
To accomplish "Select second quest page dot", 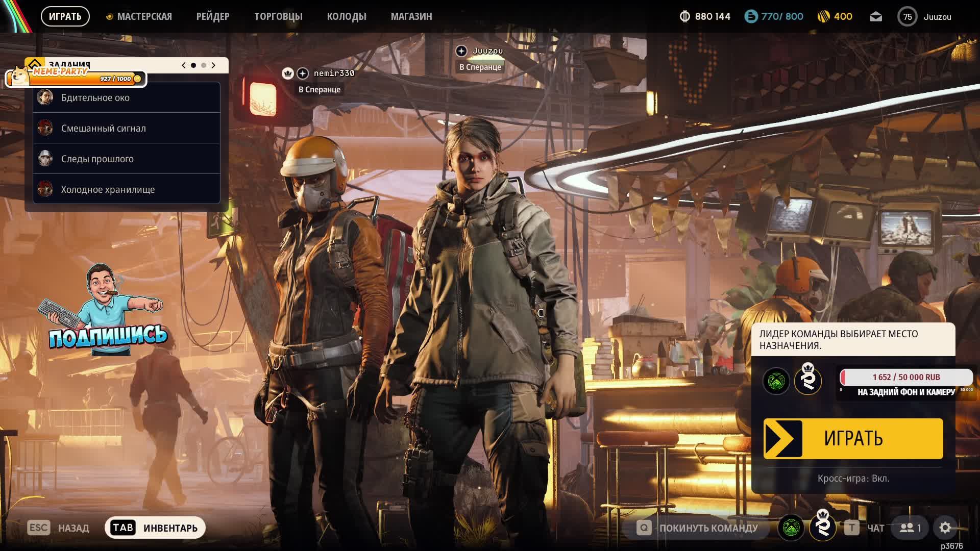I will coord(204,65).
